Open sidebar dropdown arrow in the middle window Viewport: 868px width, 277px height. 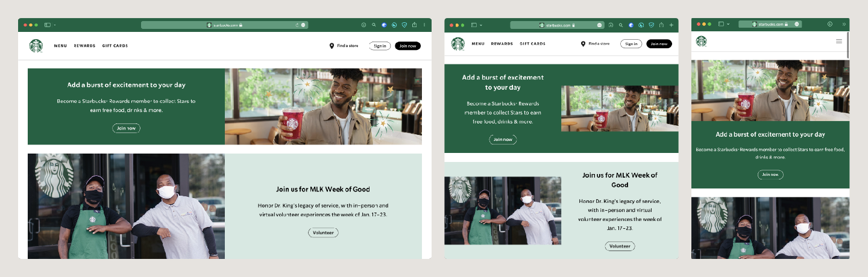coord(481,25)
